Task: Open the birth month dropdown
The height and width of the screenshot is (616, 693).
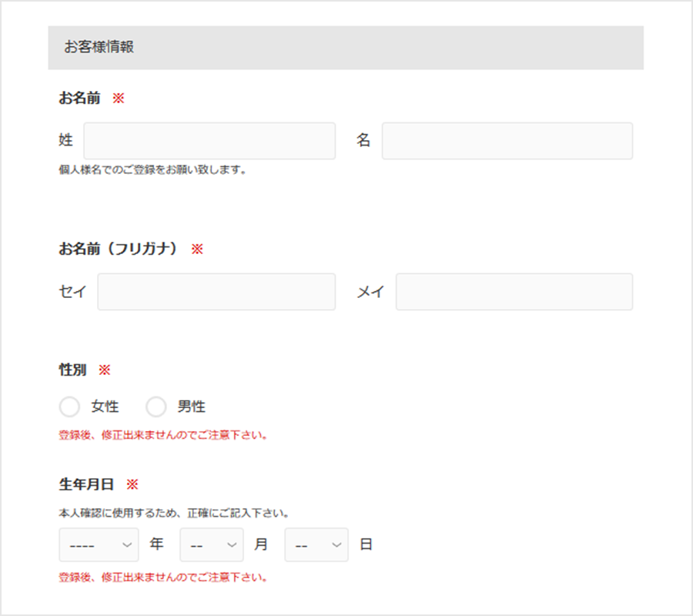Action: (212, 545)
